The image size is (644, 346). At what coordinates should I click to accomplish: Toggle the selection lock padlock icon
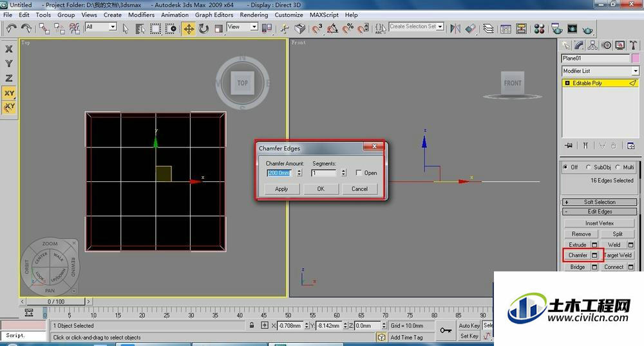252,325
